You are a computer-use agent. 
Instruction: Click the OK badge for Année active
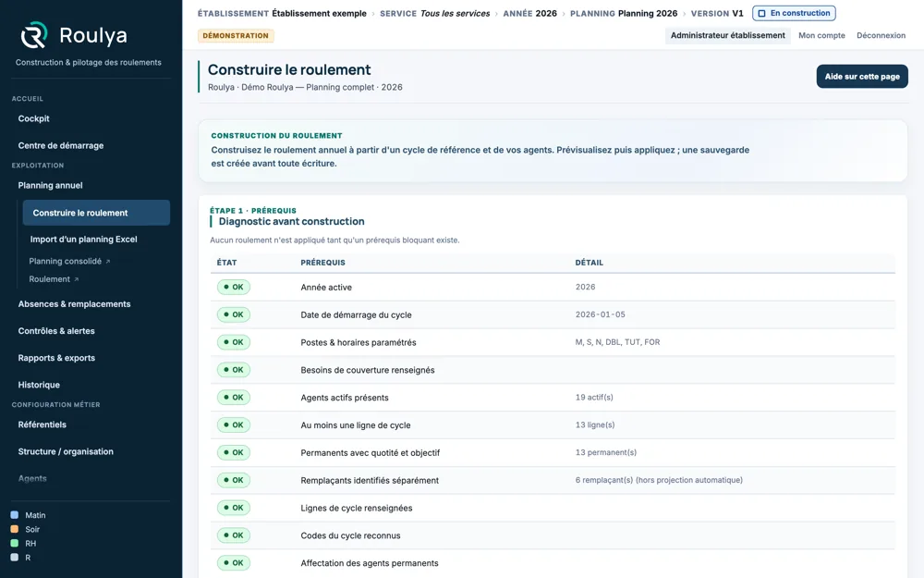click(234, 288)
